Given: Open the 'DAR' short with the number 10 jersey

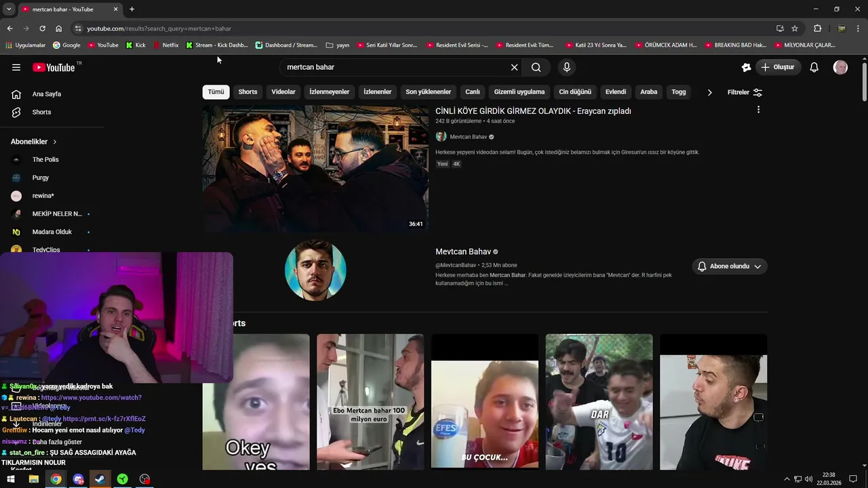Looking at the screenshot, I should pos(599,401).
